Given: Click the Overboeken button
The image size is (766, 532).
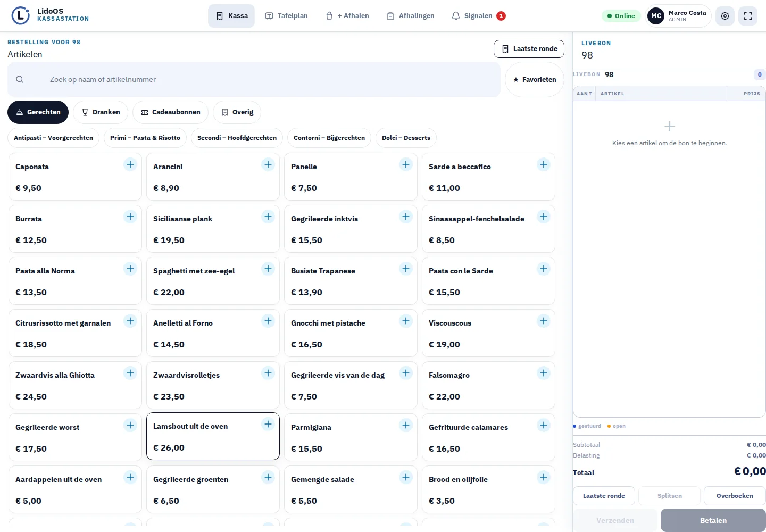Looking at the screenshot, I should coord(735,496).
